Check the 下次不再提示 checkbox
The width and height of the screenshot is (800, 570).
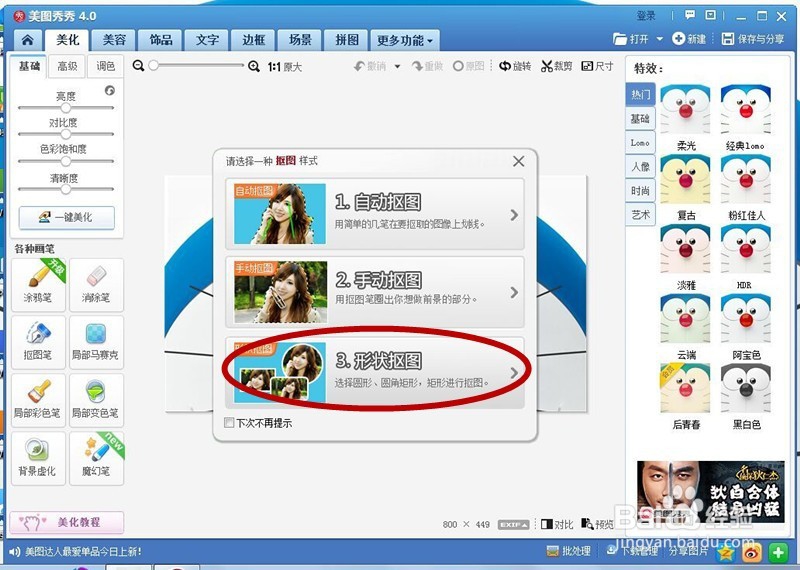[230, 423]
